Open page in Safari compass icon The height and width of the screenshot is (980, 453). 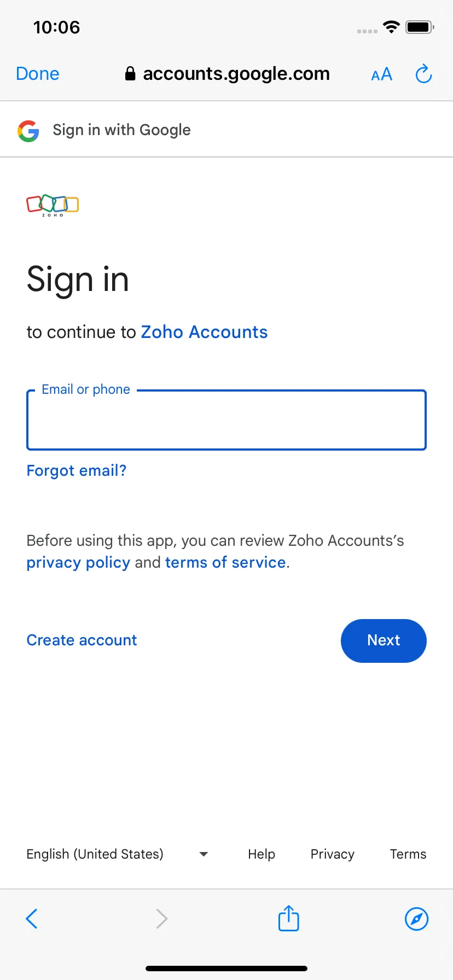tap(416, 919)
